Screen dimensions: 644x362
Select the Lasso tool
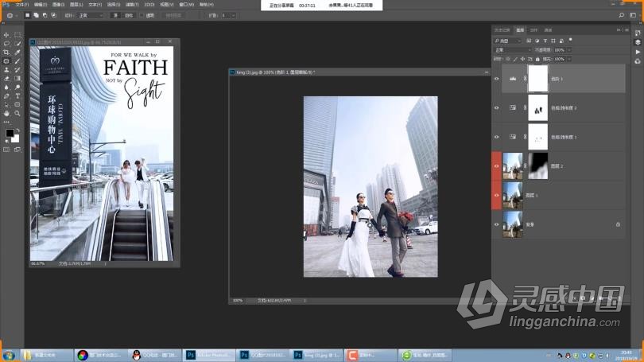click(x=6, y=44)
